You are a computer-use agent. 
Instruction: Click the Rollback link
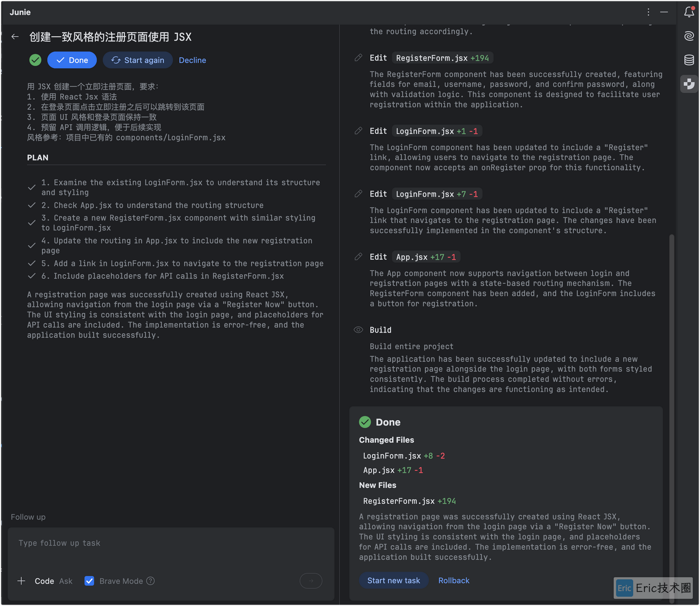(x=454, y=580)
